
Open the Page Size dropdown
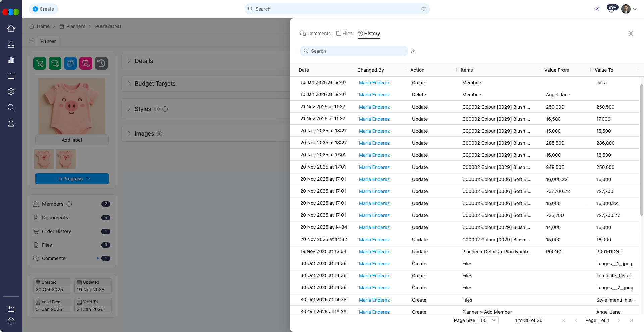[x=488, y=320]
